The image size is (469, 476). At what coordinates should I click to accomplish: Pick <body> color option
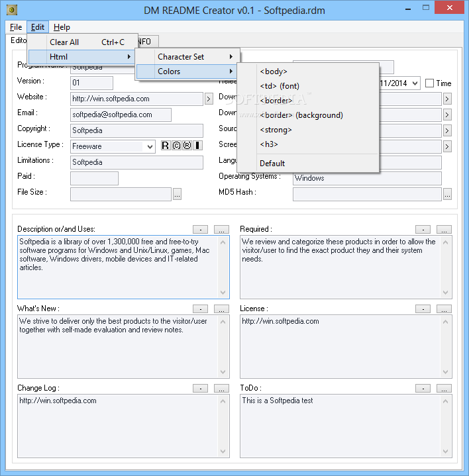pos(308,71)
